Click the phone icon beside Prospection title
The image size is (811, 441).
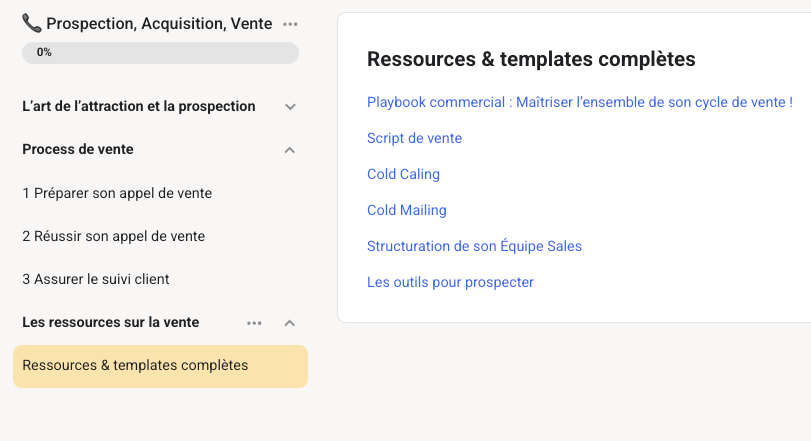(32, 23)
